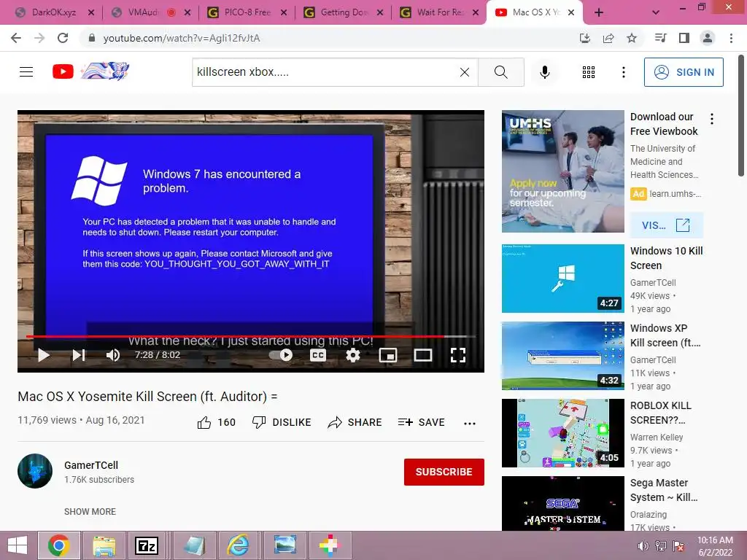
Task: Expand description with SHOW MORE
Action: [90, 511]
